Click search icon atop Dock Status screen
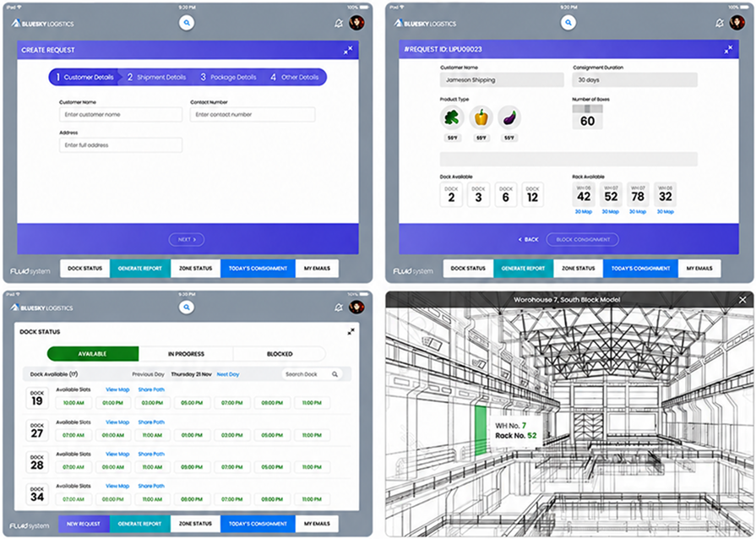756x539 pixels. 187,308
